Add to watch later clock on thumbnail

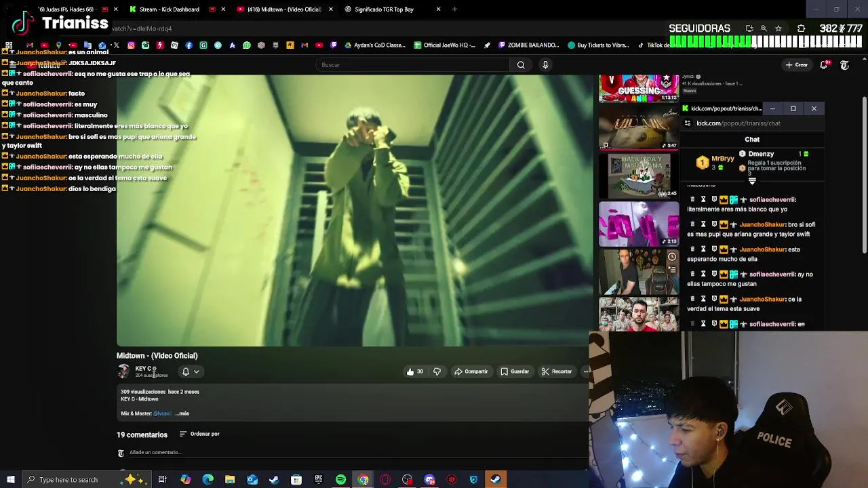[671, 257]
